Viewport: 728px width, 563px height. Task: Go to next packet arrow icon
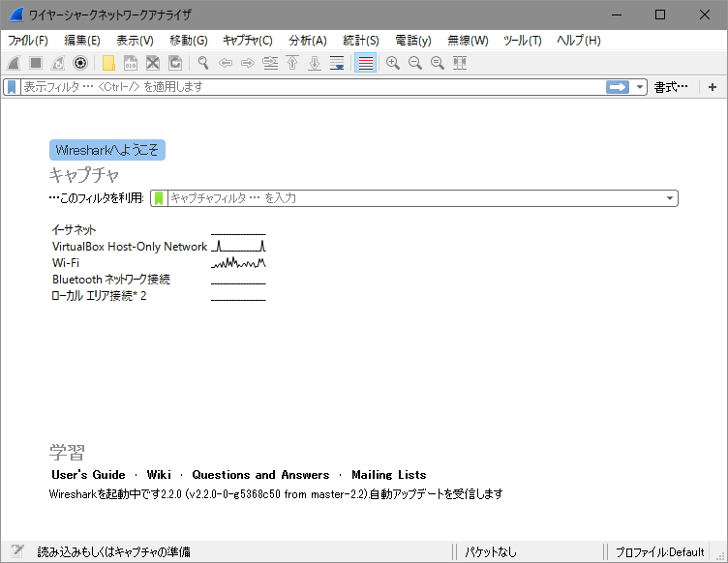248,63
